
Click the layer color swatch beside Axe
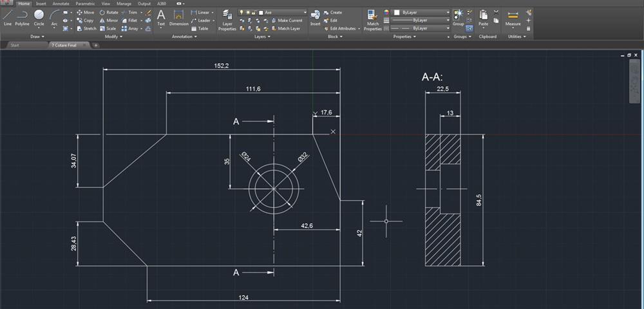pyautogui.click(x=261, y=12)
